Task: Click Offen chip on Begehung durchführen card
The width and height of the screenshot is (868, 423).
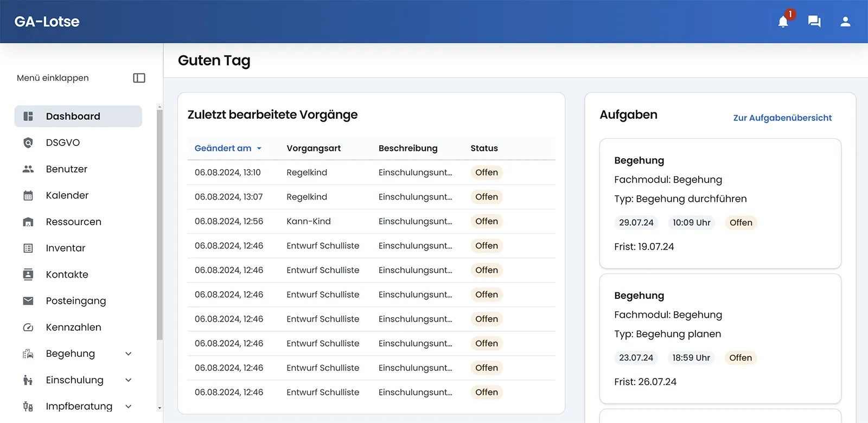Action: (x=741, y=223)
